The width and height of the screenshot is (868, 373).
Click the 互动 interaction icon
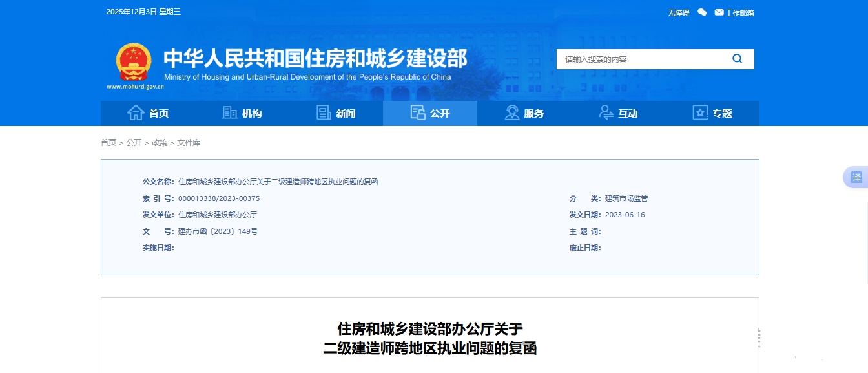(x=606, y=113)
